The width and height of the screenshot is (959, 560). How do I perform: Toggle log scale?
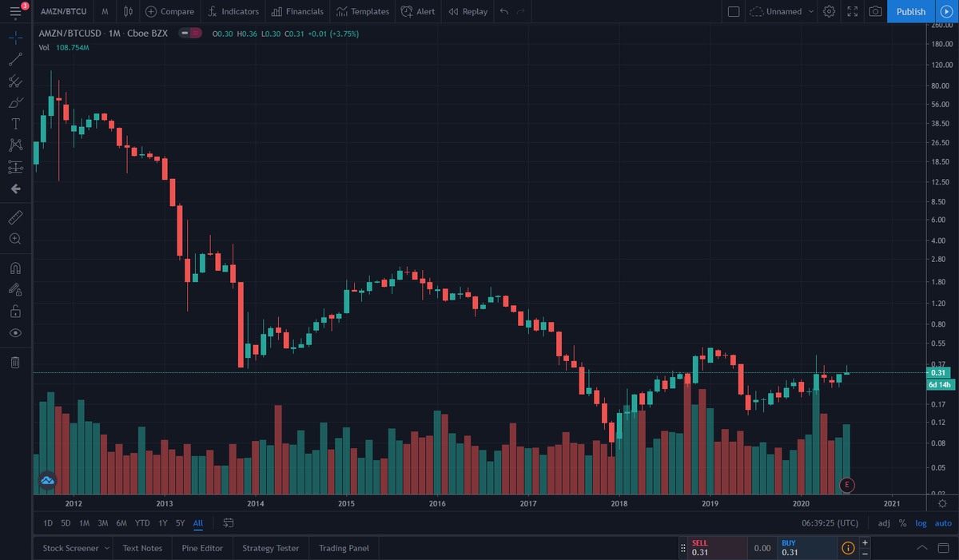pos(921,523)
